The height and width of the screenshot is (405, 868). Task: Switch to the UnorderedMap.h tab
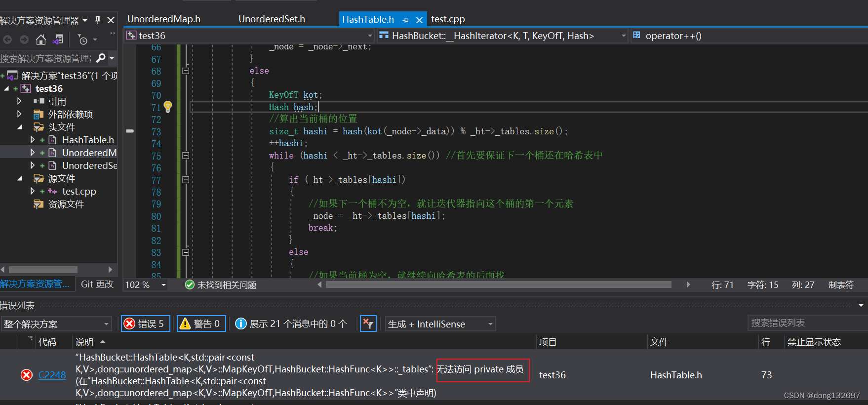(x=164, y=19)
